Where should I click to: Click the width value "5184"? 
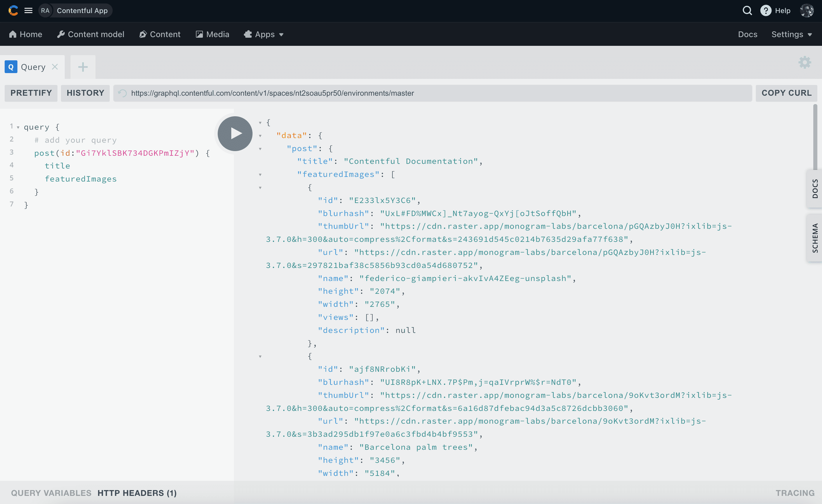[380, 473]
